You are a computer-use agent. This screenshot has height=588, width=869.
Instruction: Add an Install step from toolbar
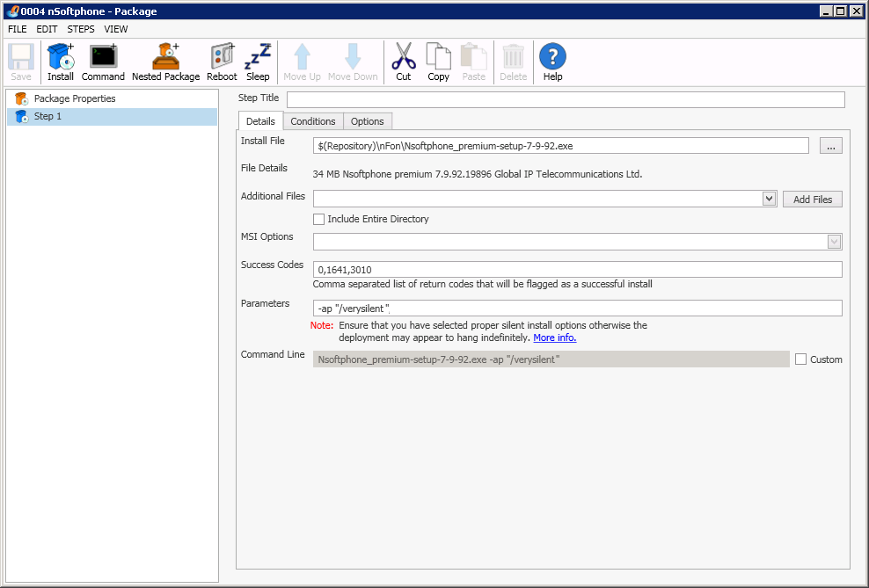click(x=61, y=62)
